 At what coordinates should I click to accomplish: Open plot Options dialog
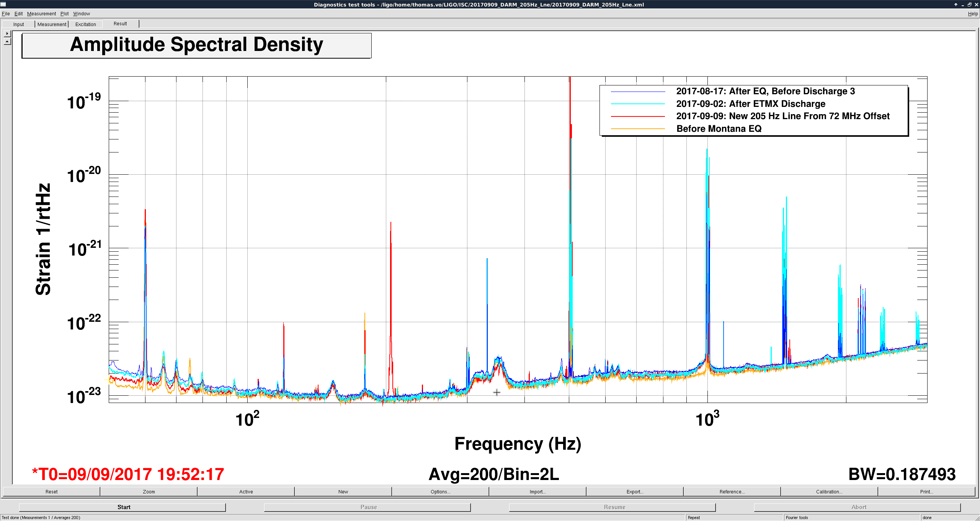[x=440, y=492]
